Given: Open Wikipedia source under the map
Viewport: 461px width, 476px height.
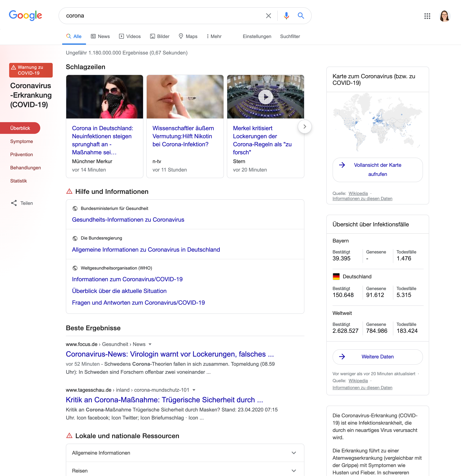Looking at the screenshot, I should [358, 193].
